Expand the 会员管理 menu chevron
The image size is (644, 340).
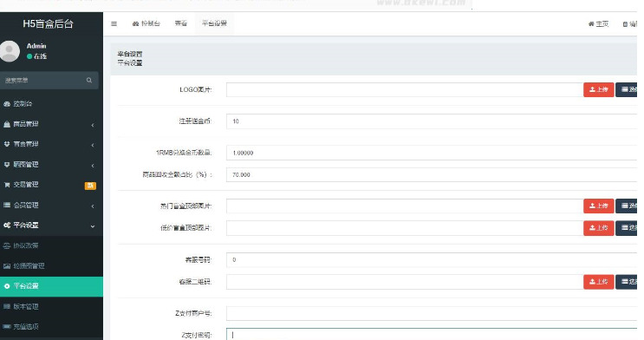point(93,206)
